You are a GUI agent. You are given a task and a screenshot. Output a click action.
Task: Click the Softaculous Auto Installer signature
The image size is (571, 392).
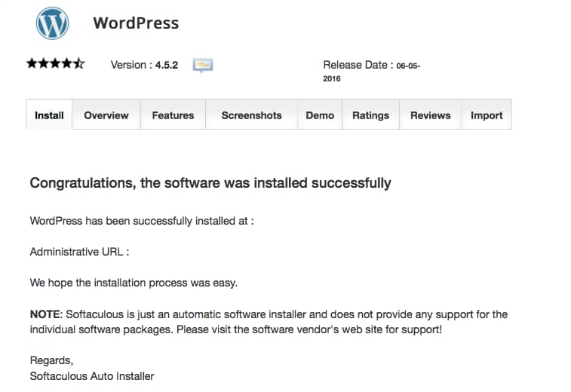point(91,375)
